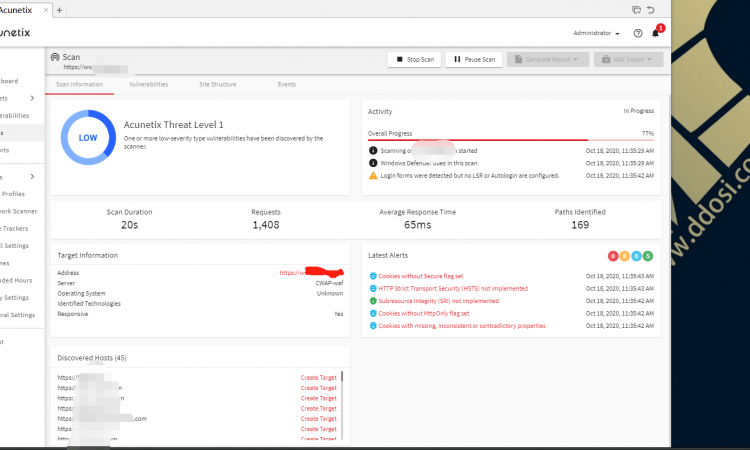
Task: Click the warning triangle on login forms event
Action: tap(373, 176)
